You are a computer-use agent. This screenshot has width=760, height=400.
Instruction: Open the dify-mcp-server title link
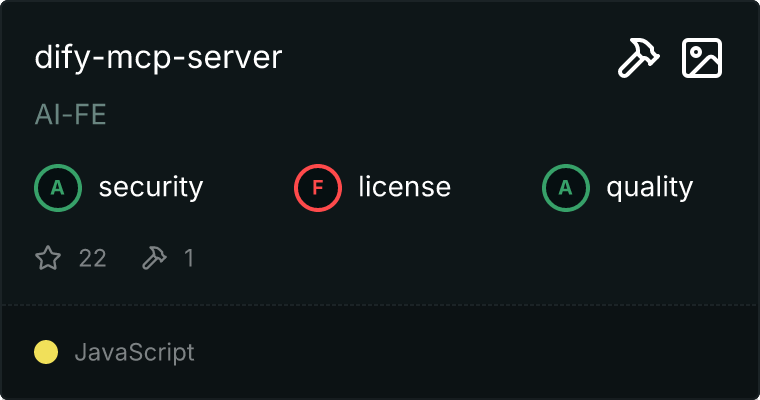(x=158, y=58)
